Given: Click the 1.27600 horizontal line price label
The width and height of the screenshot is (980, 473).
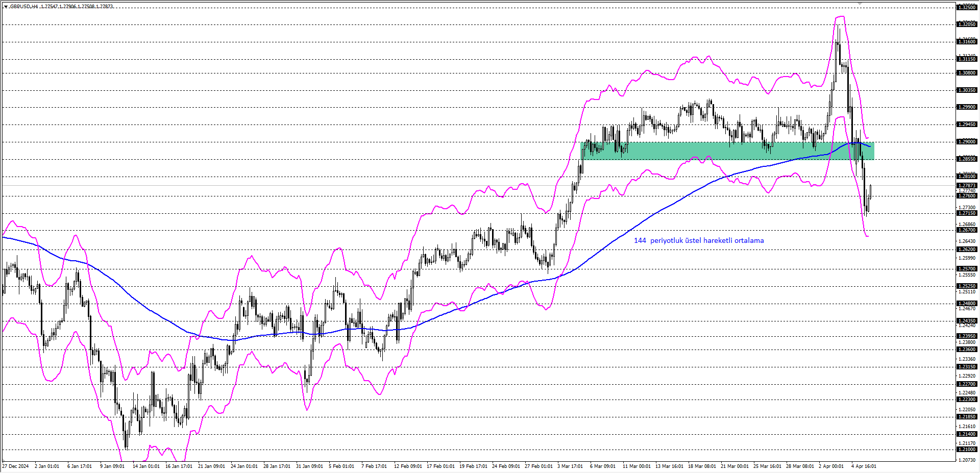Looking at the screenshot, I should 967,196.
